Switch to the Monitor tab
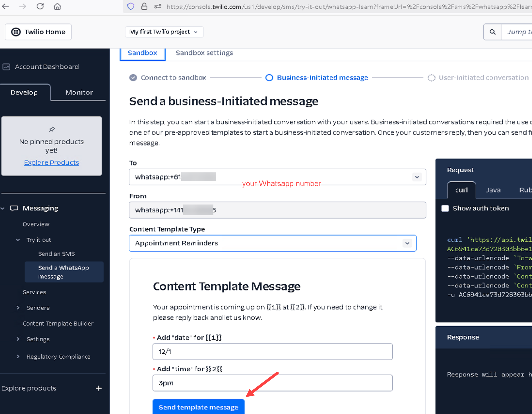Screen dimensions: 532x414 79,92
